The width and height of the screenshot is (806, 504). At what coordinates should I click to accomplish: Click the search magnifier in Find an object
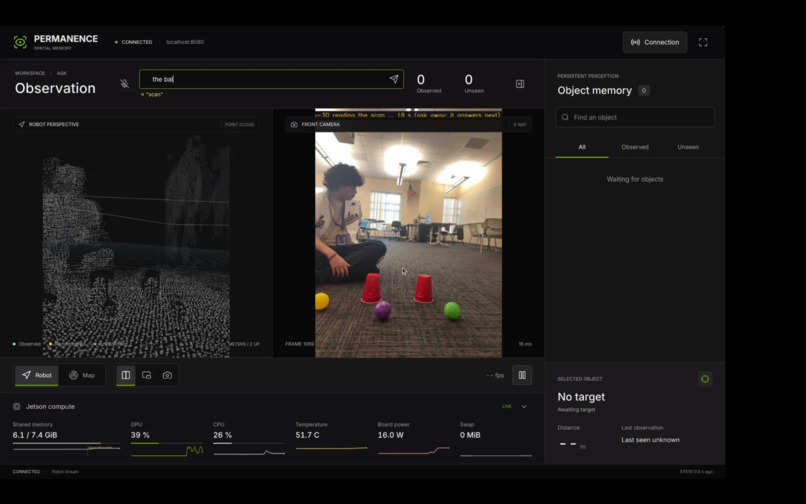(565, 117)
